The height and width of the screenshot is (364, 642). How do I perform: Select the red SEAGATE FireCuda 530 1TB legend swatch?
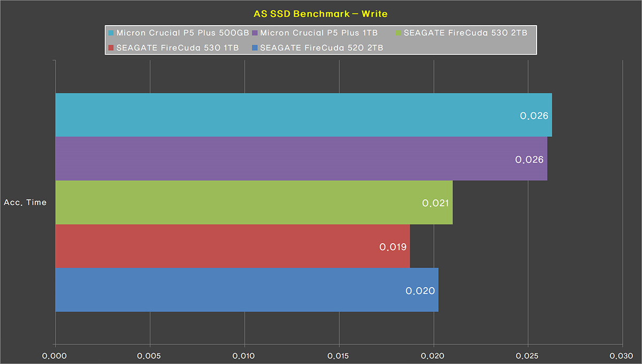[x=111, y=48]
